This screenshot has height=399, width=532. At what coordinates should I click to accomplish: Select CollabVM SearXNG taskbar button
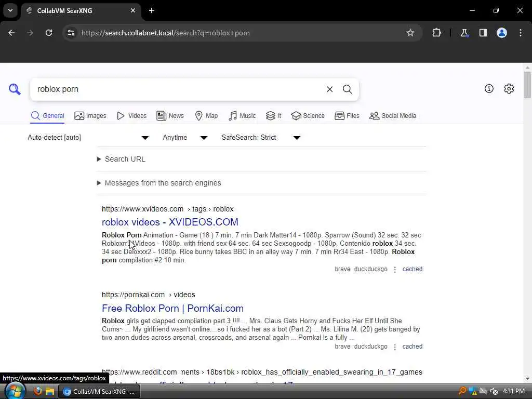pos(99,392)
